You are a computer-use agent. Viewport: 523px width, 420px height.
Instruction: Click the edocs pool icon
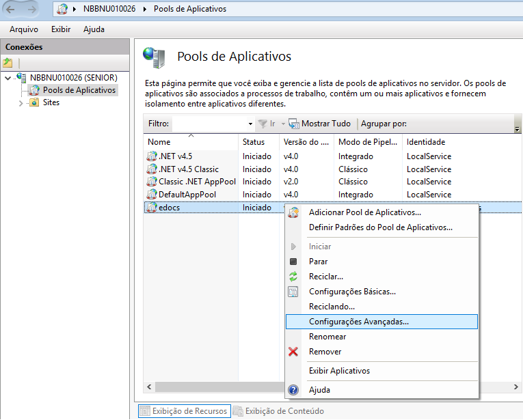coord(152,207)
